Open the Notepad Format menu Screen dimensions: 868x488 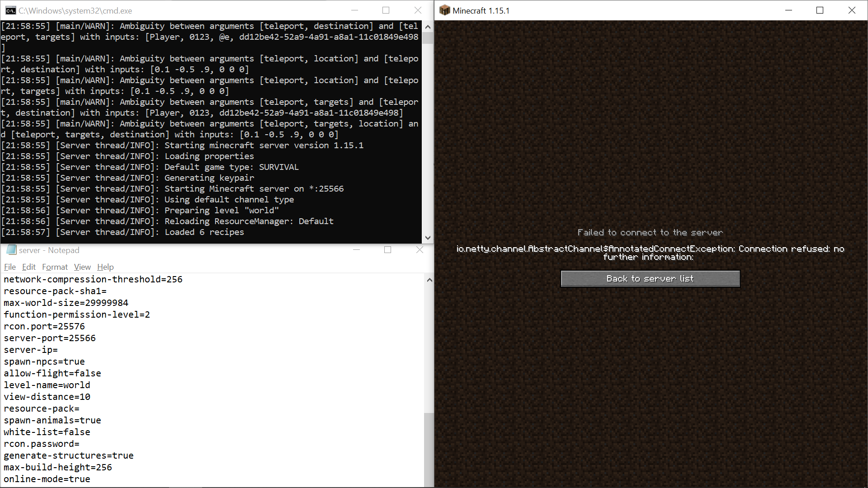55,267
